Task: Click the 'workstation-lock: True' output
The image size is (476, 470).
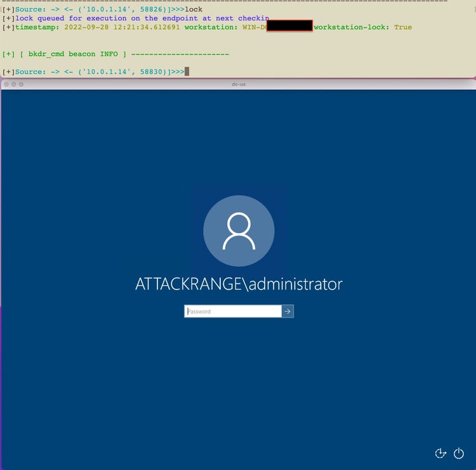Action: coord(362,27)
